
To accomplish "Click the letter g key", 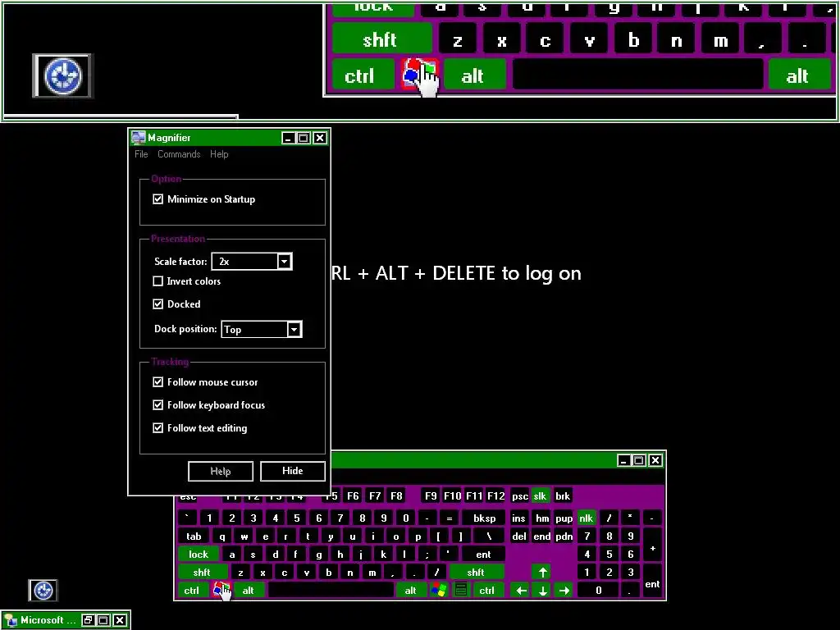I will 319,554.
